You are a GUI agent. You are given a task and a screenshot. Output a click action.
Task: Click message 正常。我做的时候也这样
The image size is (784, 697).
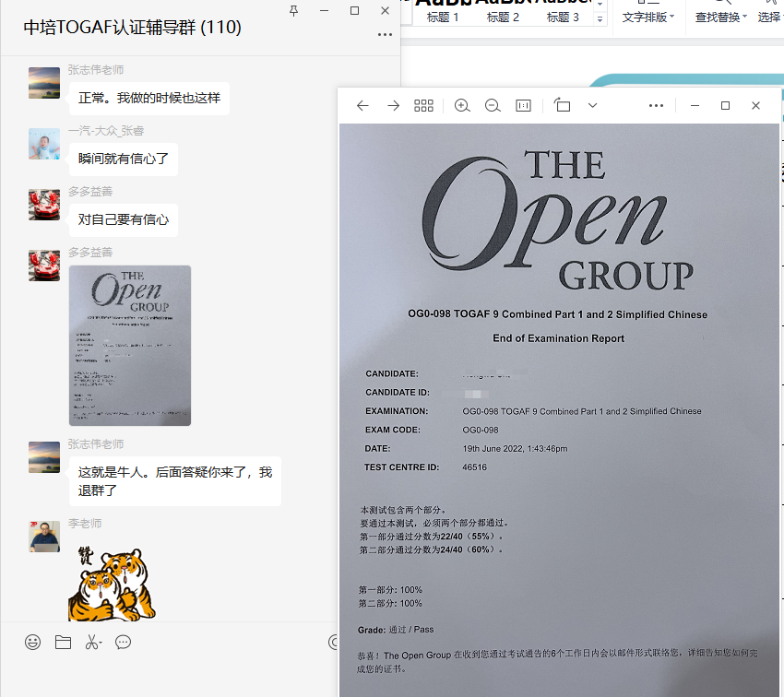pos(149,98)
